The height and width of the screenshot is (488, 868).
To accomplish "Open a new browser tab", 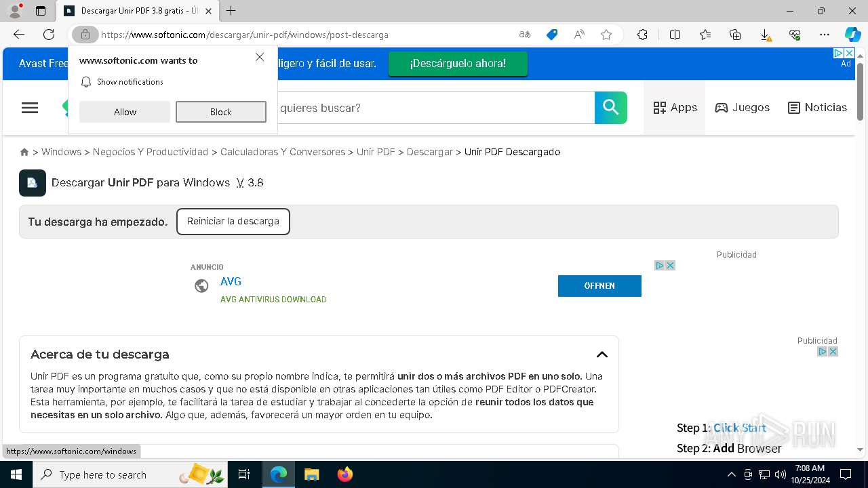I will pos(231,11).
